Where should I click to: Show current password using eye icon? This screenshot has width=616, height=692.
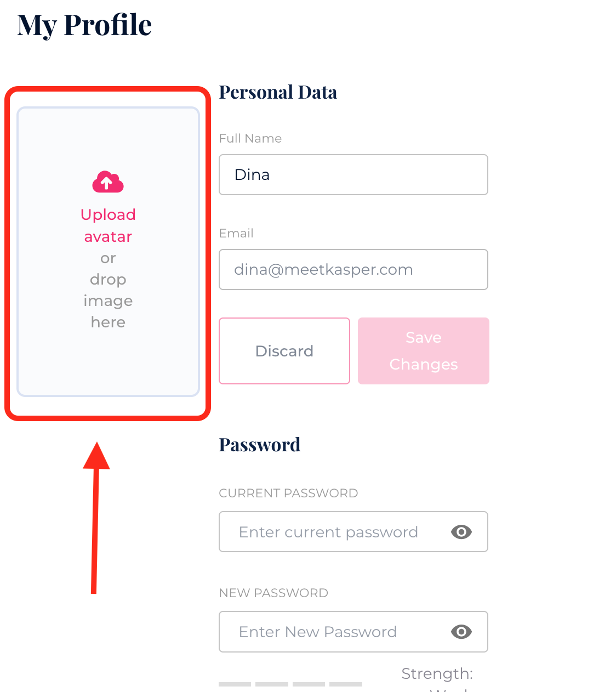pos(461,532)
